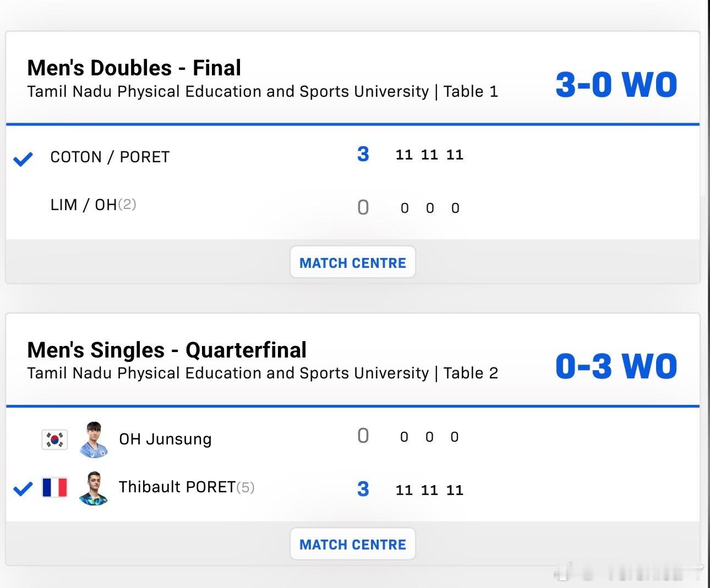Click the OH Junsung player name
Image resolution: width=710 pixels, height=588 pixels.
coord(165,439)
